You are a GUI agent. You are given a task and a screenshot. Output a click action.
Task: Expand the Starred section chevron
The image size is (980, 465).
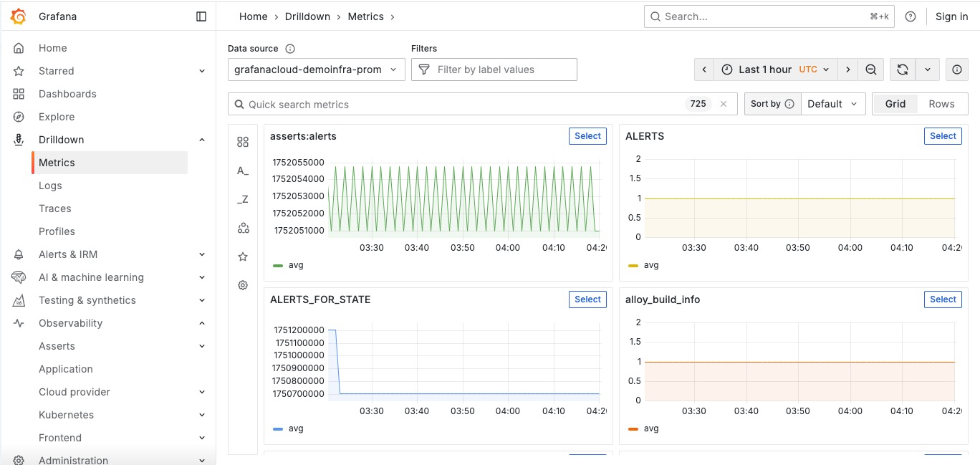[202, 71]
